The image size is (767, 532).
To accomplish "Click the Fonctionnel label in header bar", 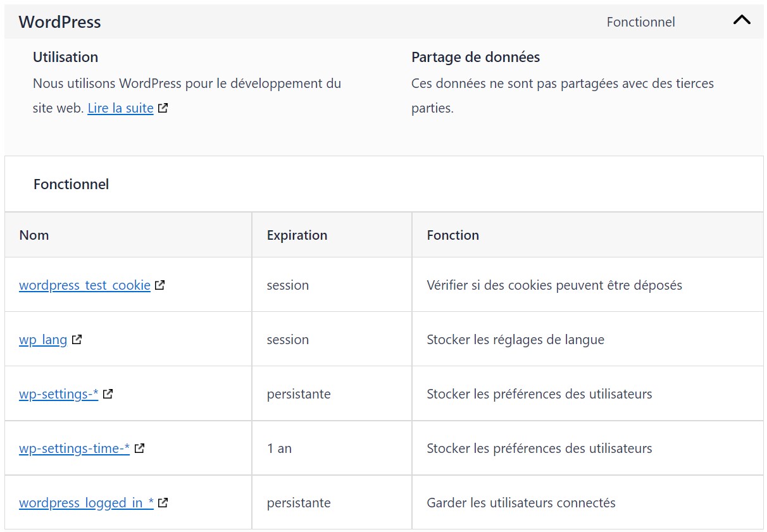I will pos(640,22).
